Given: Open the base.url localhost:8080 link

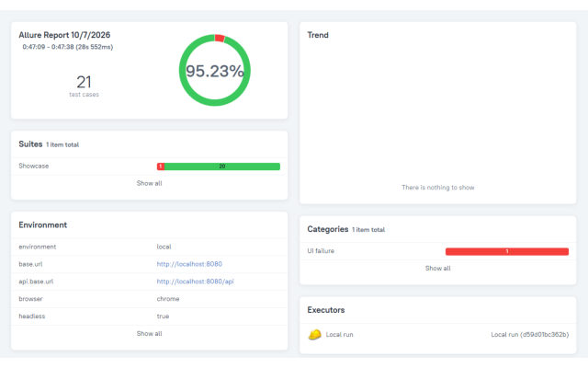Looking at the screenshot, I should 189,264.
